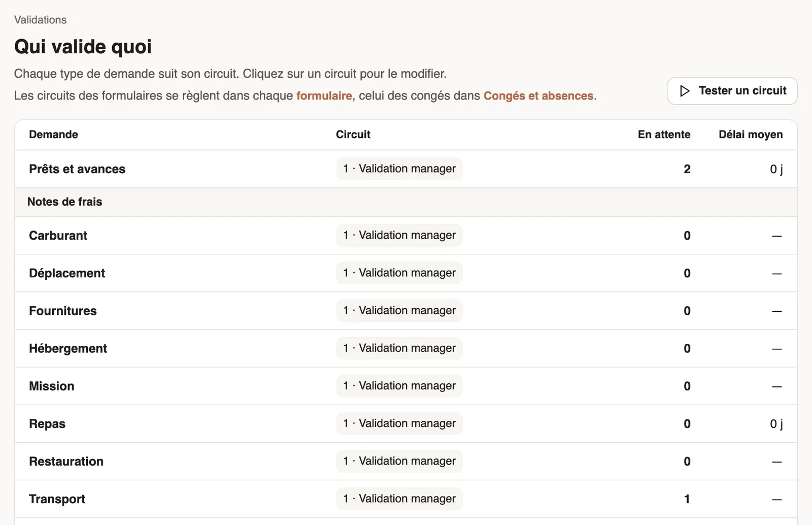Click the 0 j delay for Repas
This screenshot has height=525, width=812.
[776, 423]
